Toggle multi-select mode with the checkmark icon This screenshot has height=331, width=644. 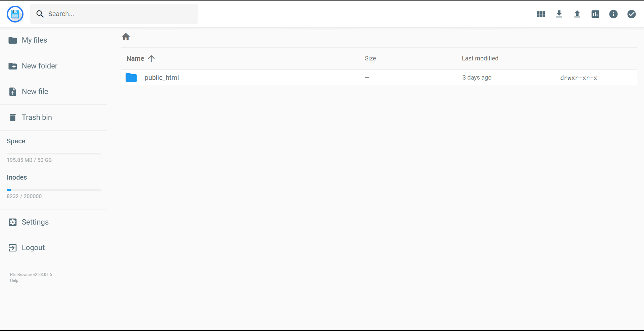pos(632,14)
